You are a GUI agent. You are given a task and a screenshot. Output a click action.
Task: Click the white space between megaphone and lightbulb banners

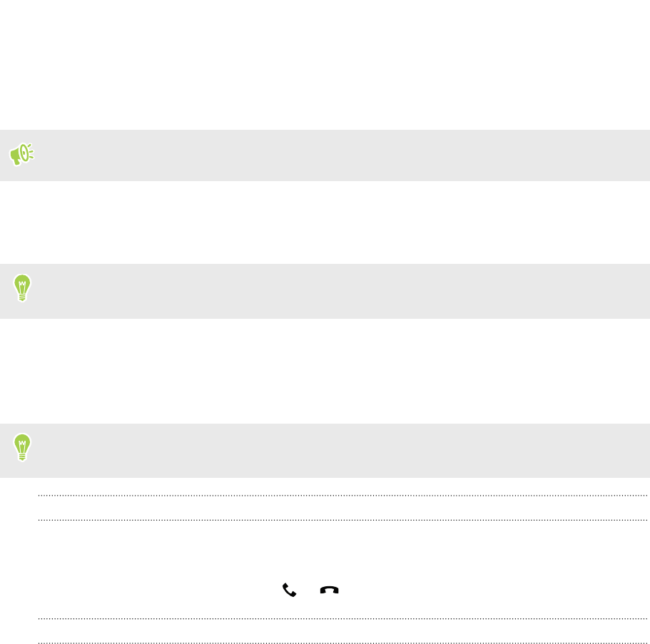[325, 223]
